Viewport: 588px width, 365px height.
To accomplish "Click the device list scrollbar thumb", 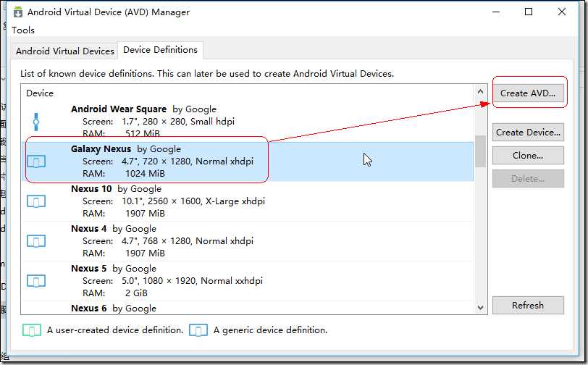I will coord(480,151).
